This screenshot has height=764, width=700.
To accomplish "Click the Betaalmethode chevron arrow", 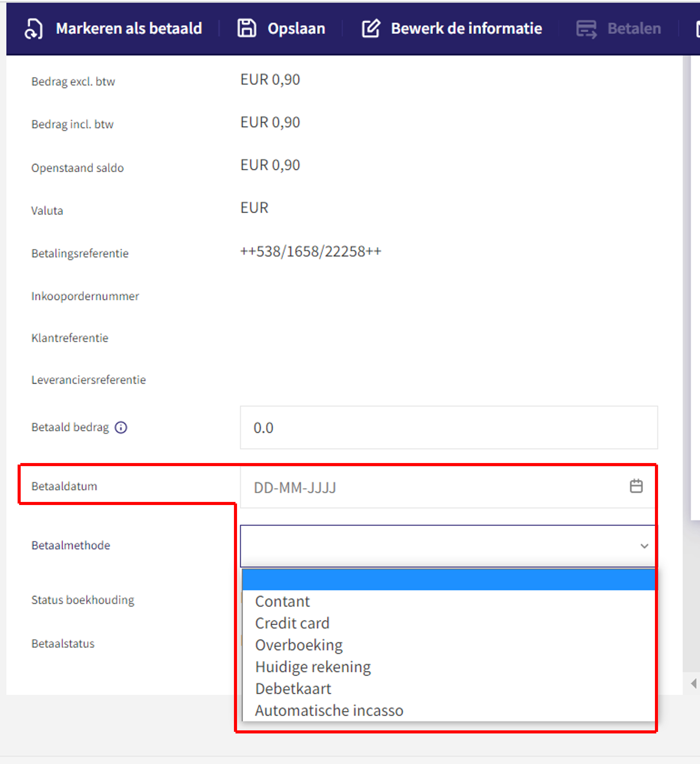I will [644, 546].
